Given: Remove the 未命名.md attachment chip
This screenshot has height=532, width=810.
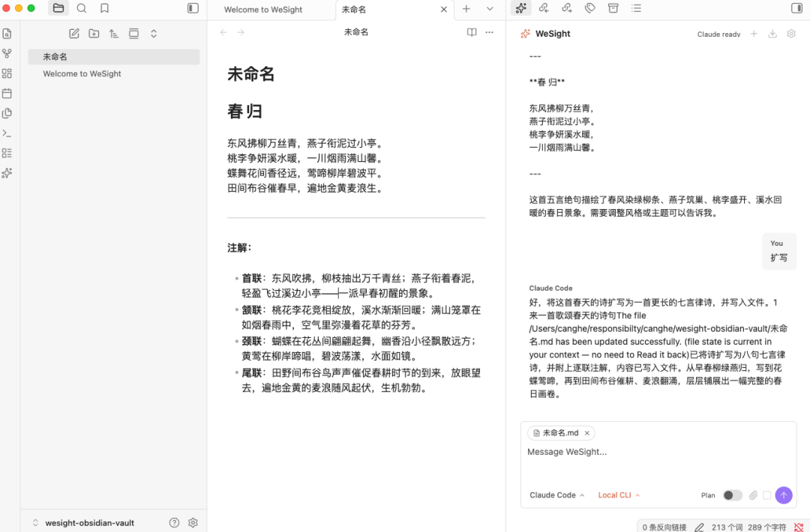Looking at the screenshot, I should tap(586, 433).
